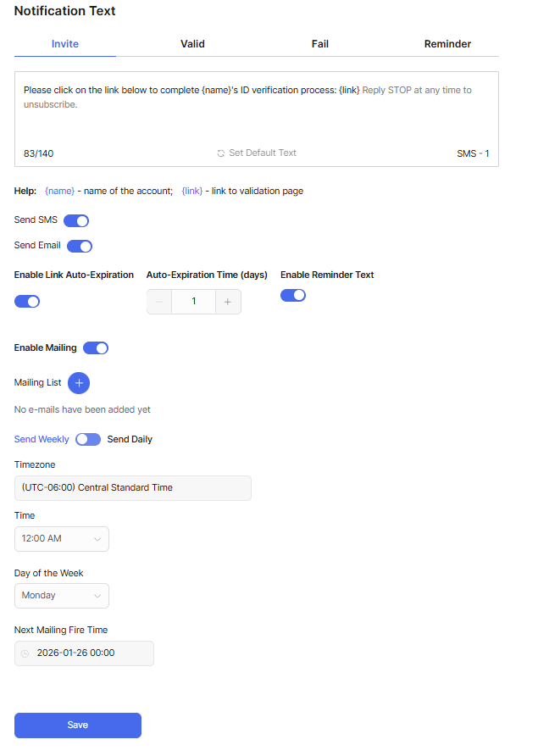Click the clock icon in Next Mailing Fire Time
This screenshot has height=756, width=549.
tap(25, 653)
